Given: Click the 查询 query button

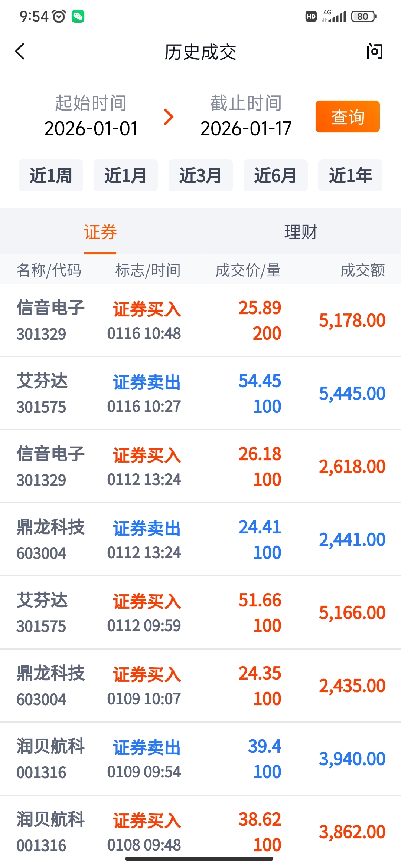Looking at the screenshot, I should click(x=348, y=116).
